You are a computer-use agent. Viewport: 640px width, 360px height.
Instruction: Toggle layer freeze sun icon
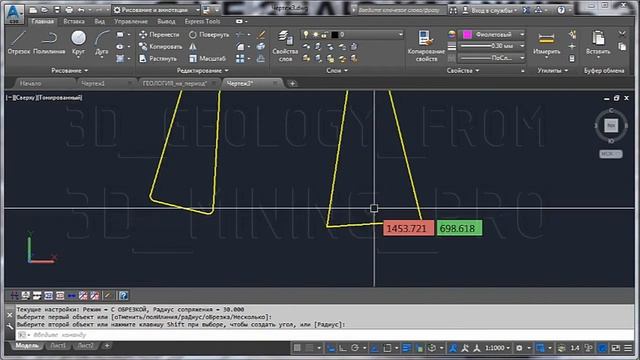315,35
